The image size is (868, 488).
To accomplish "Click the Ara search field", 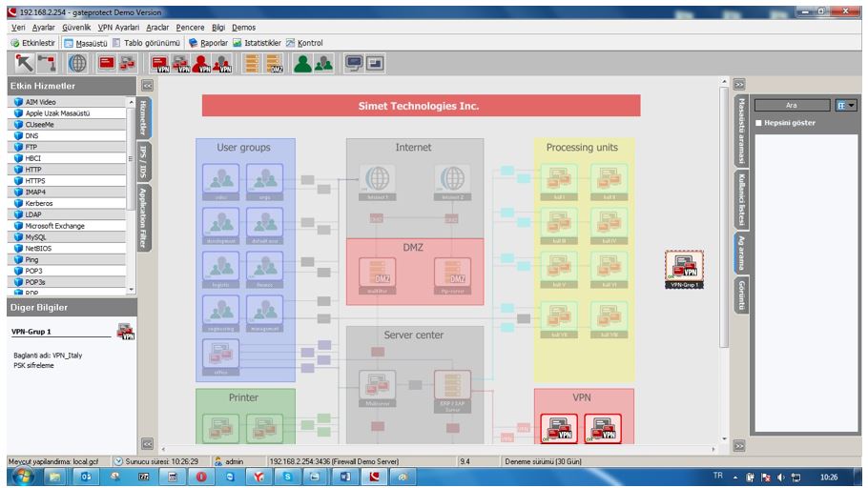I will pyautogui.click(x=792, y=105).
